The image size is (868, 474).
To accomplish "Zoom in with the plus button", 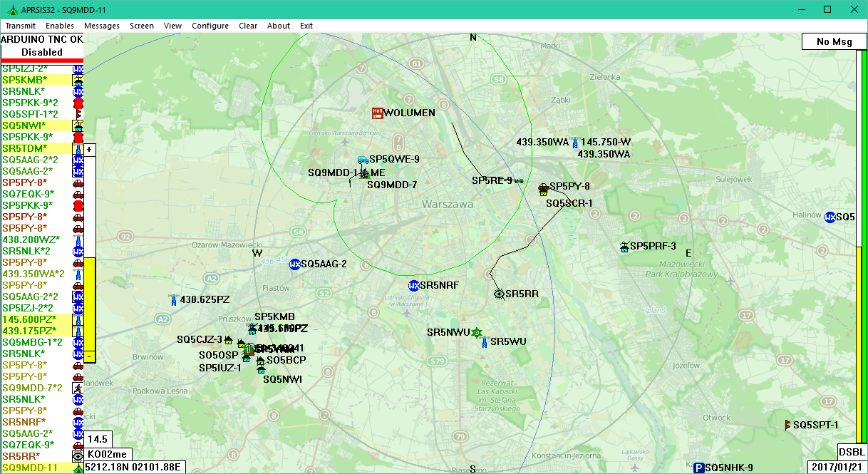I will click(89, 150).
